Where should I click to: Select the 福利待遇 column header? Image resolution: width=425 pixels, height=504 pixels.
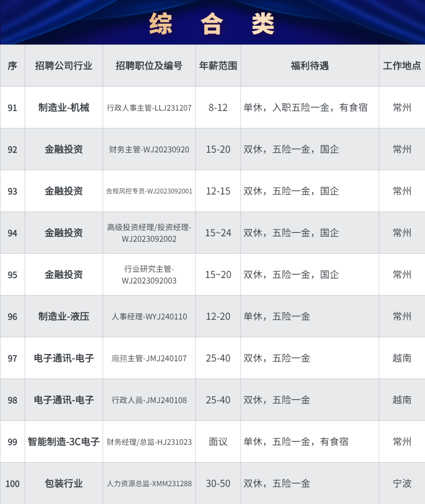coord(310,66)
